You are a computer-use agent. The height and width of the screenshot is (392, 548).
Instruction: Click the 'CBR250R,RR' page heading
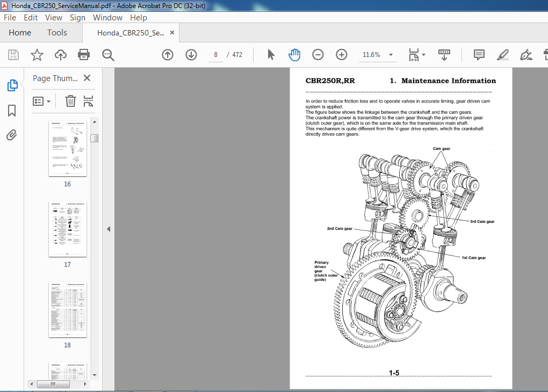tap(330, 81)
